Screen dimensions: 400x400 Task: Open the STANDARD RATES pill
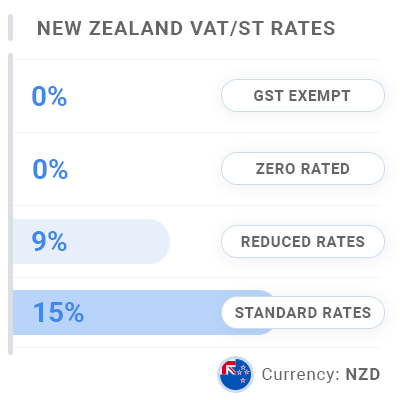[303, 313]
